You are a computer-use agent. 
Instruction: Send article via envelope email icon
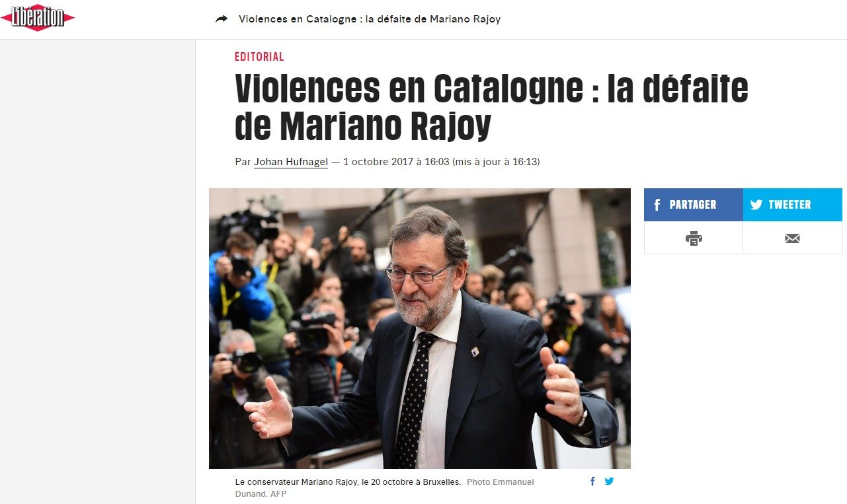[792, 238]
